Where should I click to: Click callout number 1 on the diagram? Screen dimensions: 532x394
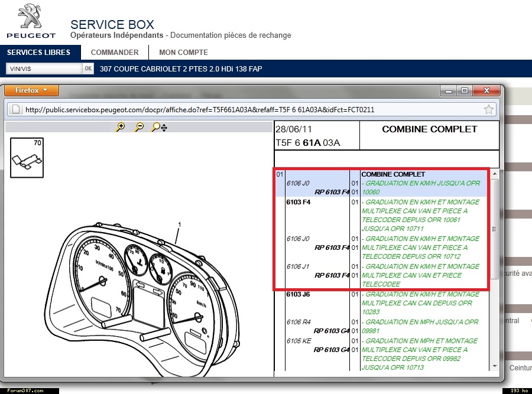[180, 224]
